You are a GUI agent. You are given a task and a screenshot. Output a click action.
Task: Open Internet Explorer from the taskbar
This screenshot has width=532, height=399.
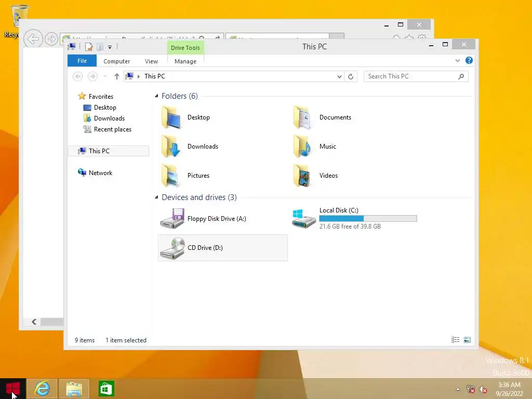(42, 389)
